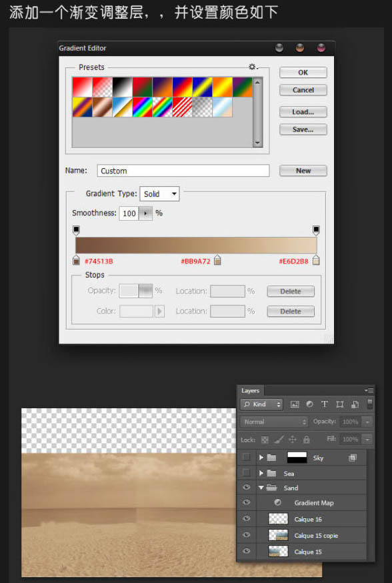
Task: Filter layers by type layers icon
Action: pos(325,404)
